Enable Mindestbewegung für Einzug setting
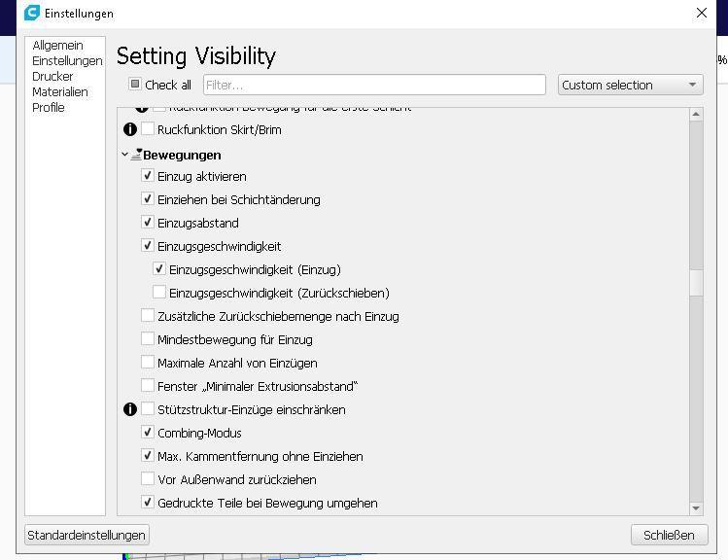This screenshot has width=728, height=560. click(x=148, y=339)
